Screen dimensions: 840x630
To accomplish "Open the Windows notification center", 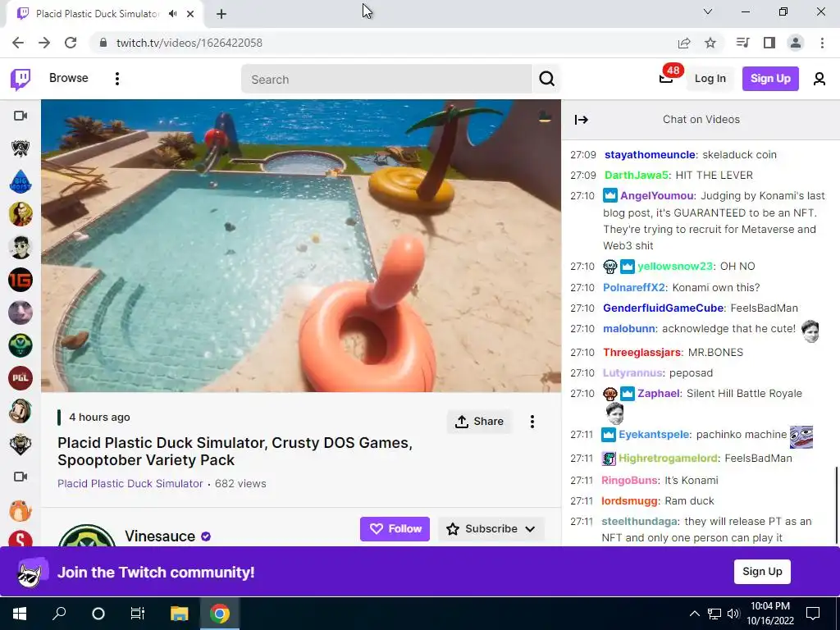I will coord(813,614).
